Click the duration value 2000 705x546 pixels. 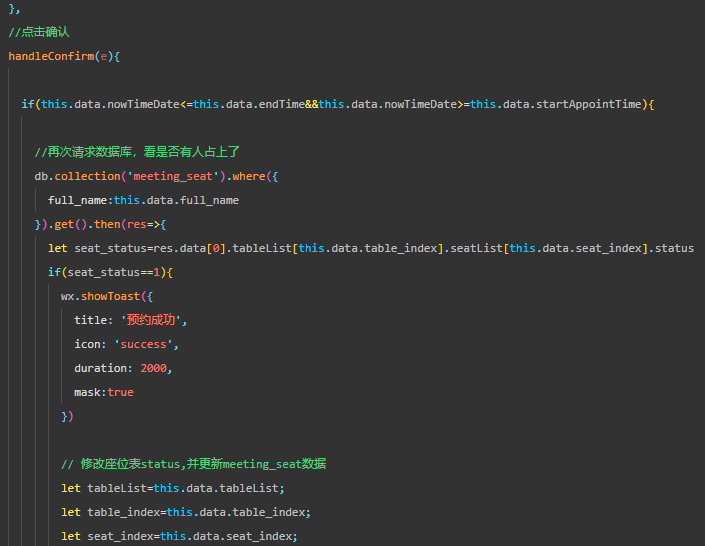(154, 368)
